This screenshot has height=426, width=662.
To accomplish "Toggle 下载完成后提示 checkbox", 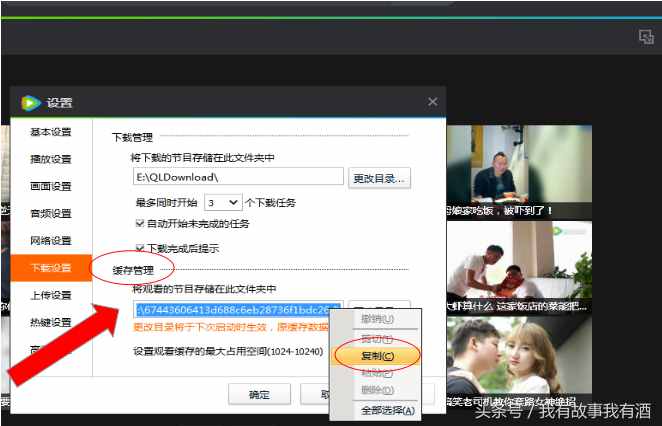I will point(140,248).
